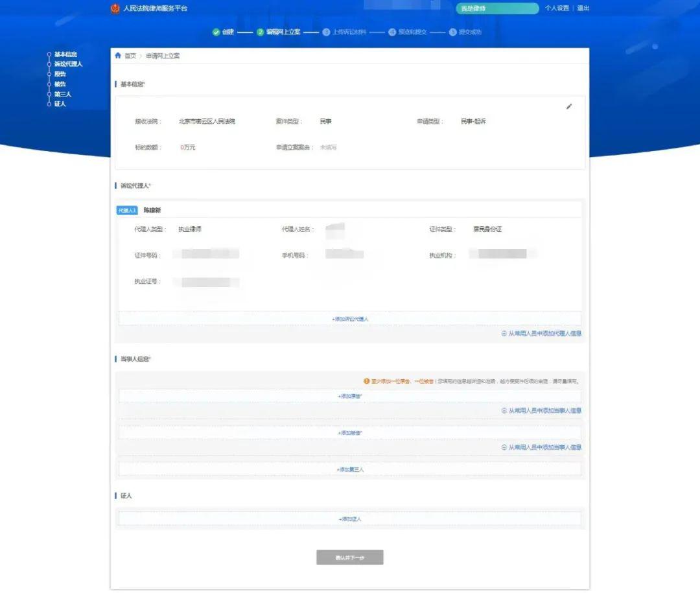Open 从常用人员中添加代理人信息 link
Image resolution: width=700 pixels, height=593 pixels.
[541, 334]
